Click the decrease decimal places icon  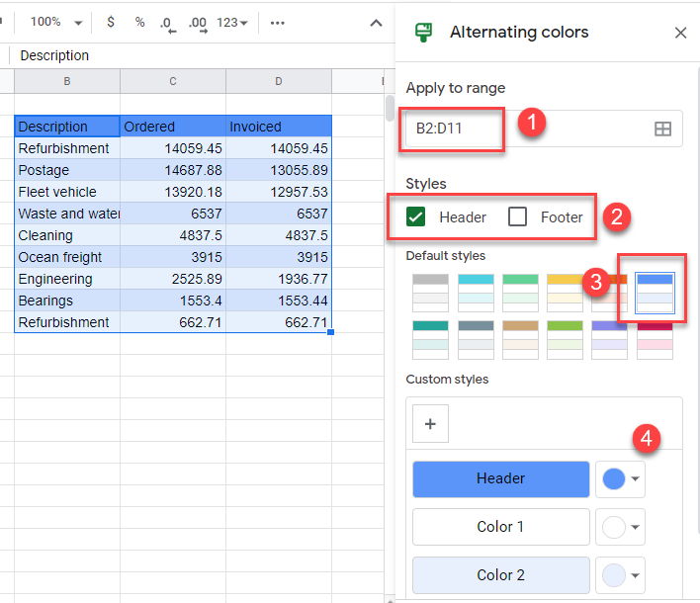[167, 23]
